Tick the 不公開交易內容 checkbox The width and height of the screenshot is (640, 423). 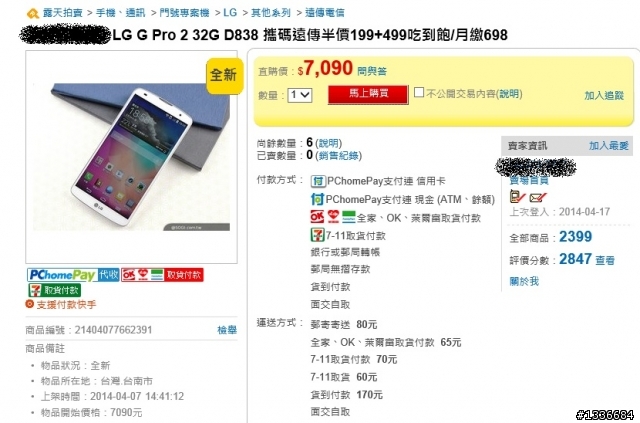(419, 92)
